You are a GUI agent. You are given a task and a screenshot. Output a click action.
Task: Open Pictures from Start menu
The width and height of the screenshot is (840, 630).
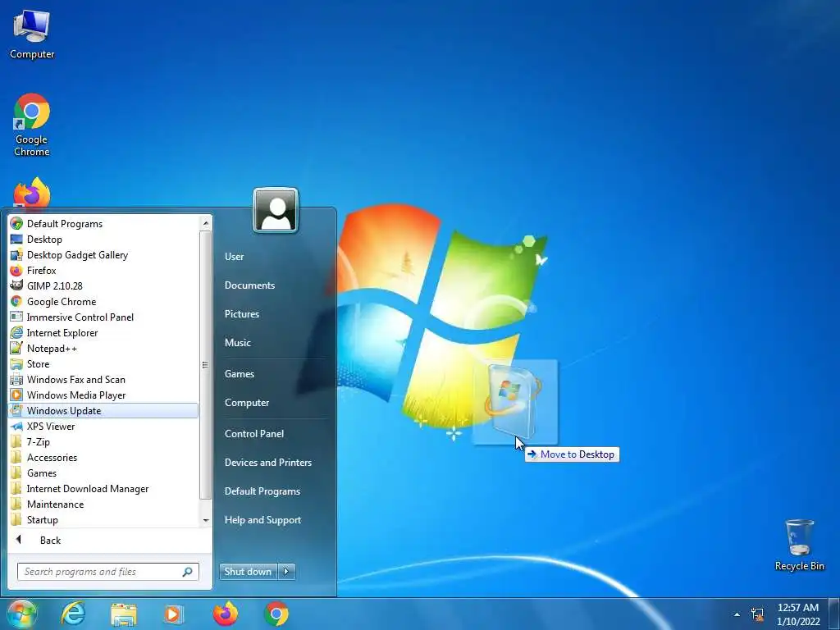click(x=242, y=314)
